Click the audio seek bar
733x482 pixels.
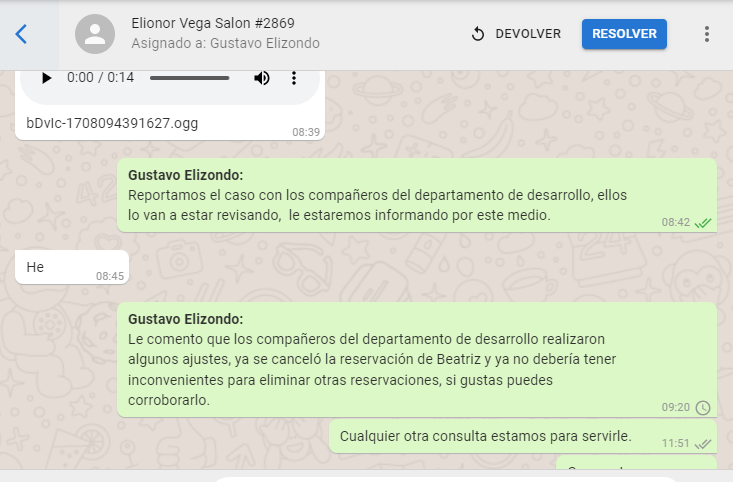189,78
